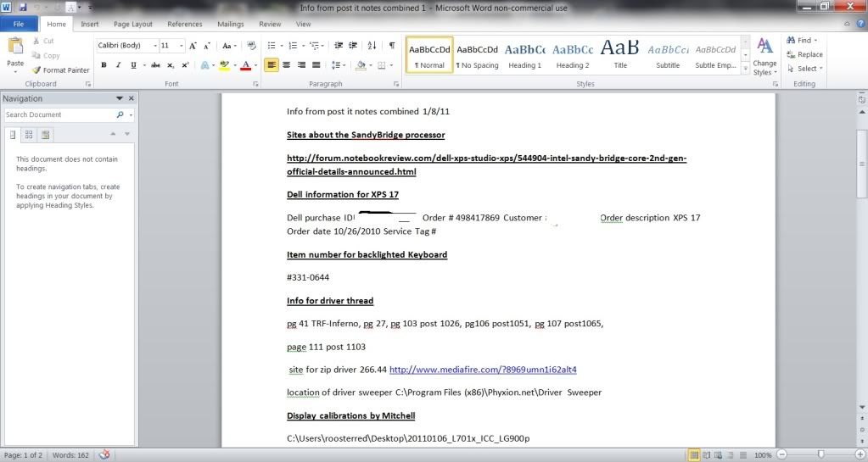Toggle Bold formatting
Image resolution: width=868 pixels, height=462 pixels.
104,65
